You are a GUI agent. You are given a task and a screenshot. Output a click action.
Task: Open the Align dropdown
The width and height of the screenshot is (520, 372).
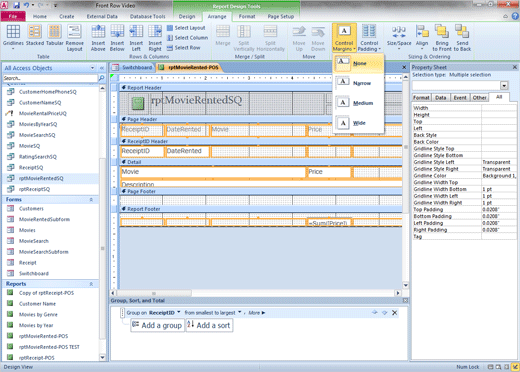tap(422, 38)
